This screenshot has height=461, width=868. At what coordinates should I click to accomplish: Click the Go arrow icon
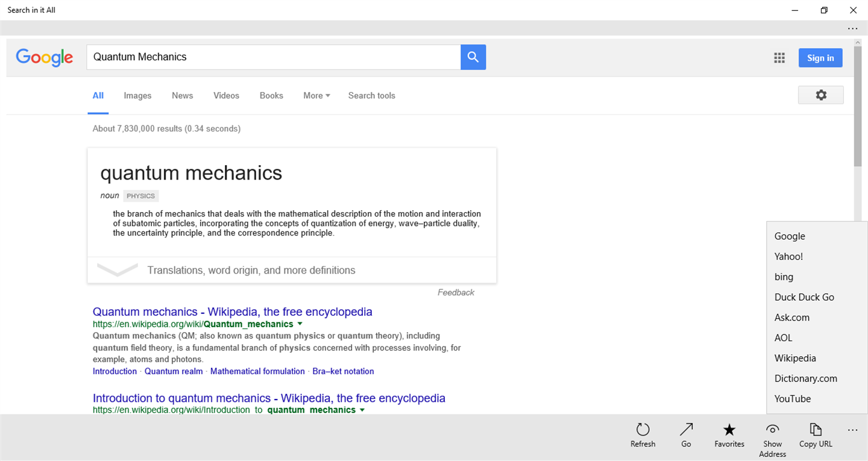[686, 430]
